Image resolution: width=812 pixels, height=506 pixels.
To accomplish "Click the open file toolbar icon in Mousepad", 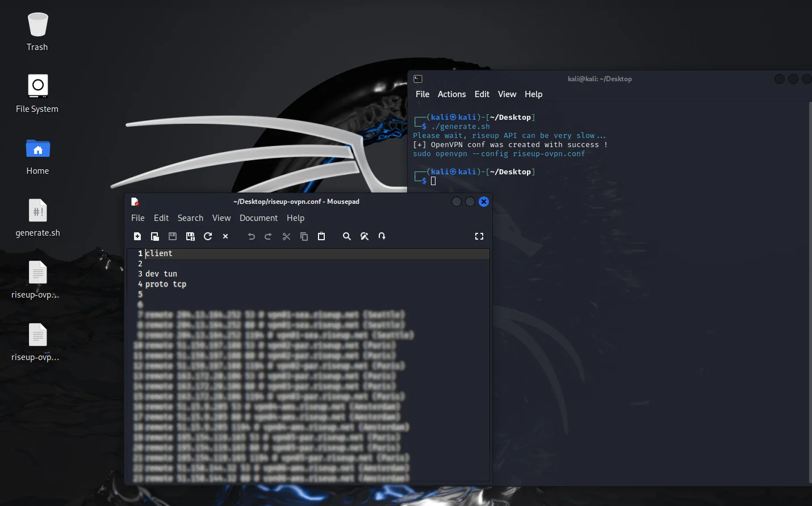I will [x=155, y=236].
